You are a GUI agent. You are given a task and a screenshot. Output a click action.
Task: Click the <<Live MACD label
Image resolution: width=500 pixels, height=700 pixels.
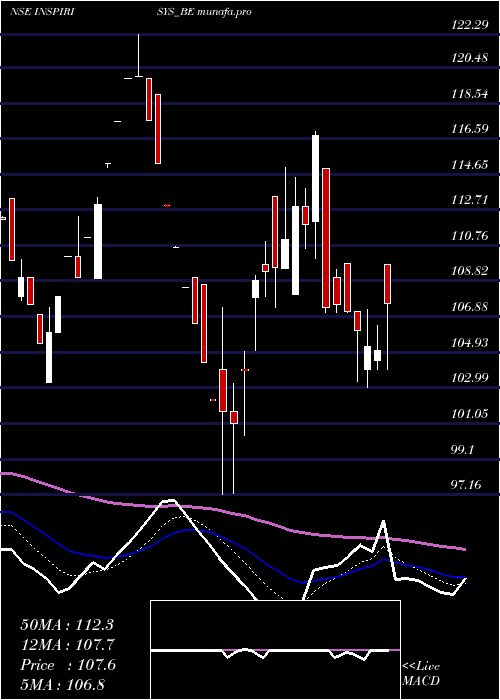pyautogui.click(x=421, y=674)
